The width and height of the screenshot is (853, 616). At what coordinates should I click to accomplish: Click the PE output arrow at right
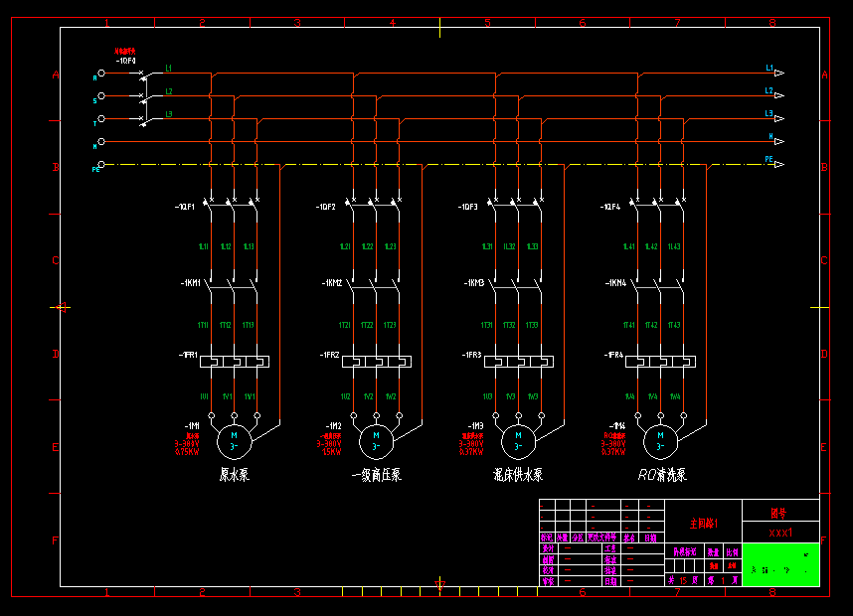click(x=778, y=163)
